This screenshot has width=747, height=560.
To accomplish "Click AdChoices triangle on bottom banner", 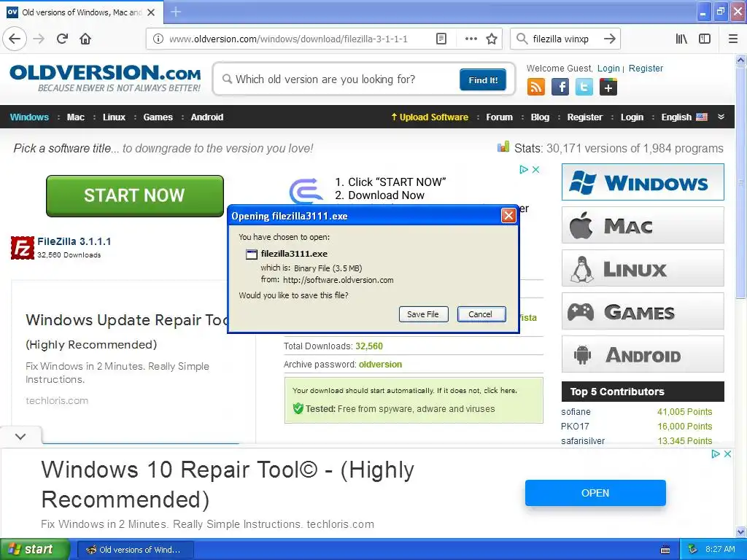I will click(716, 454).
